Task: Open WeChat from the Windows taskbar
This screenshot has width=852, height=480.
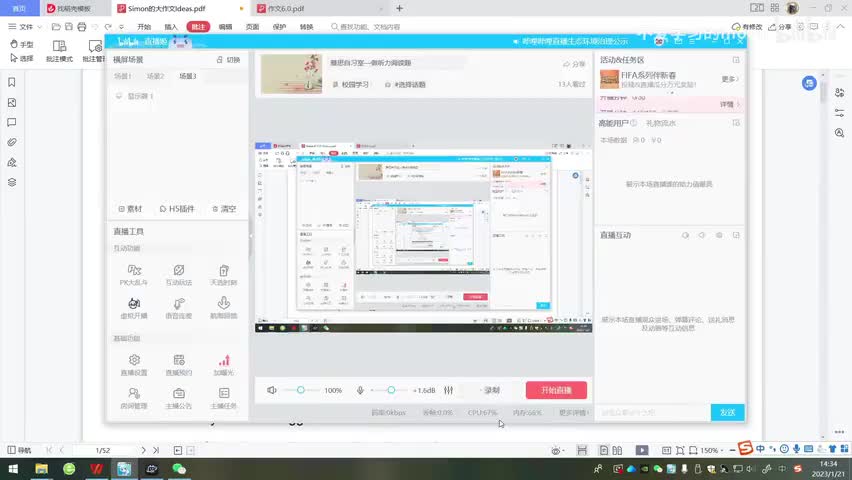Action: click(179, 469)
